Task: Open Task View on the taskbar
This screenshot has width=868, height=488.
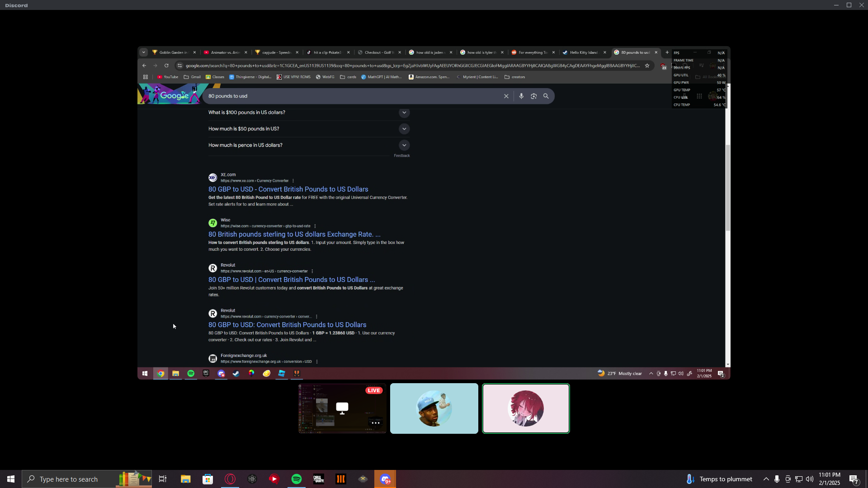Action: point(163,479)
